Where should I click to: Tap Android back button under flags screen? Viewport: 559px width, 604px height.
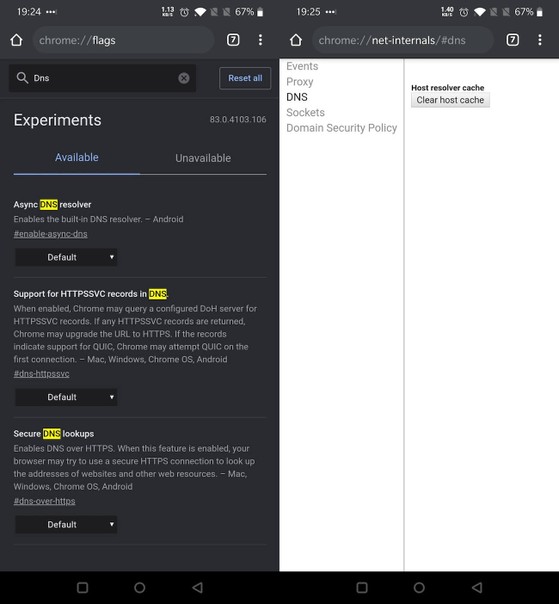[198, 587]
